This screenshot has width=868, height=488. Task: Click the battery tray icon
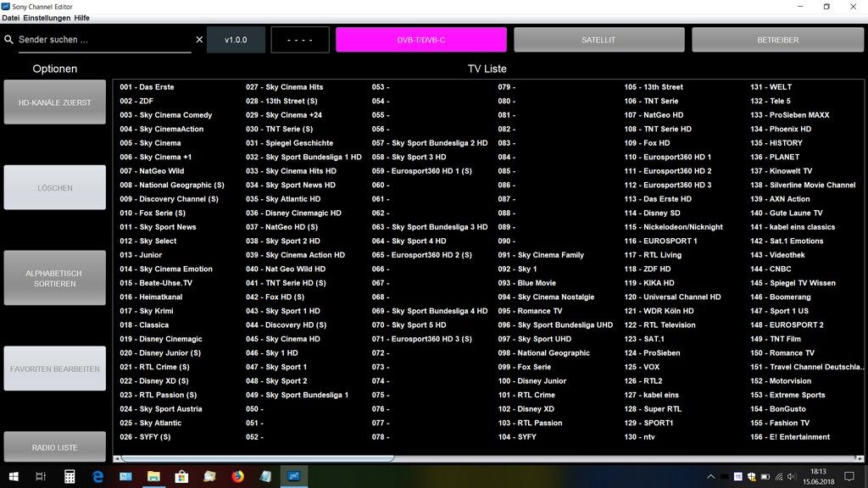pos(765,476)
